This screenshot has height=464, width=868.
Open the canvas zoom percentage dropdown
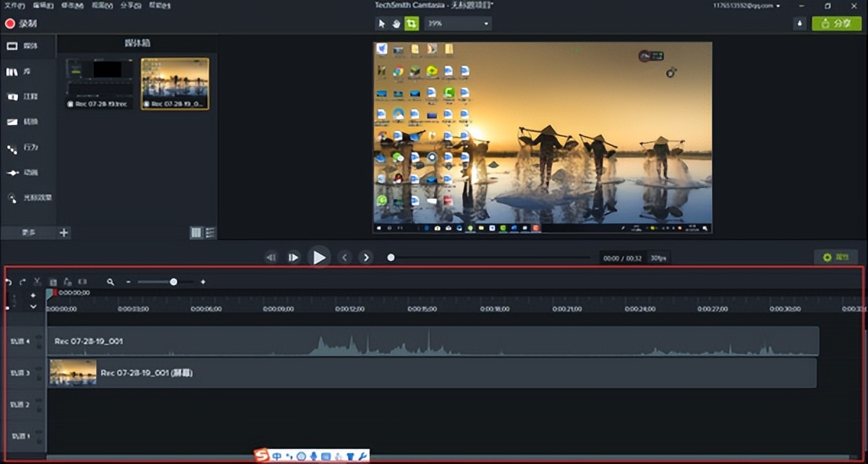pyautogui.click(x=457, y=23)
